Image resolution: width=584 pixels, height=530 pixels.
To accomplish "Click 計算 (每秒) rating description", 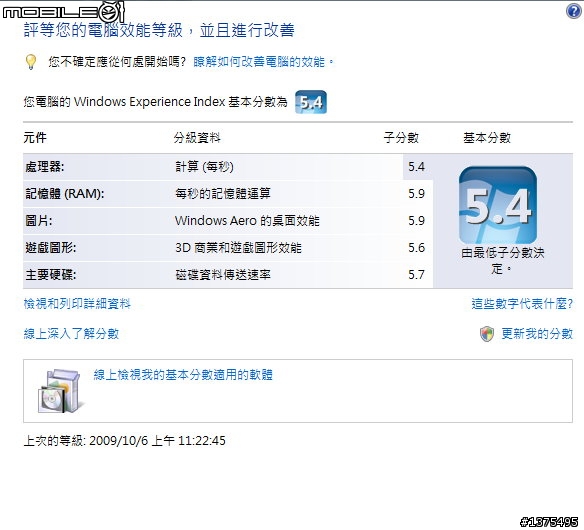I will coord(204,167).
